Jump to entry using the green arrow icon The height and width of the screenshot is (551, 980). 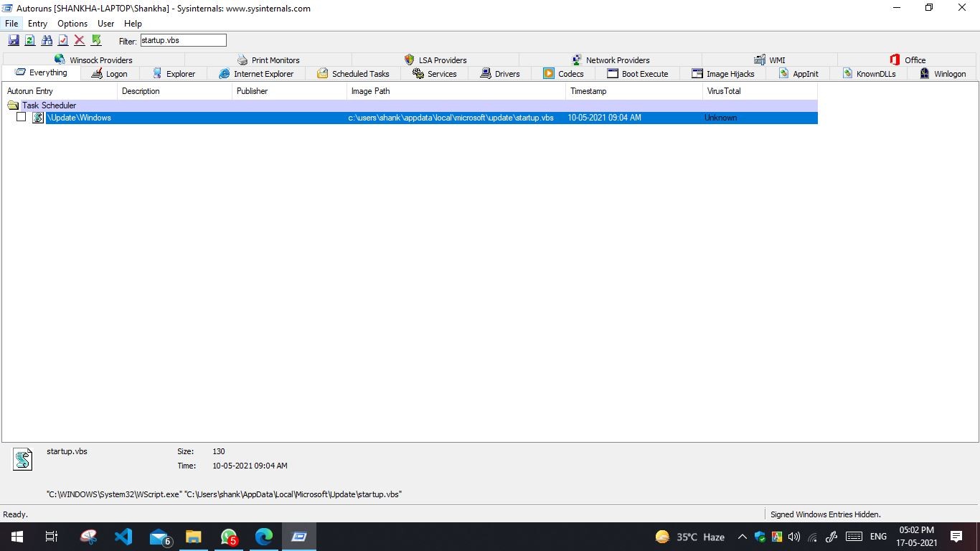[96, 40]
